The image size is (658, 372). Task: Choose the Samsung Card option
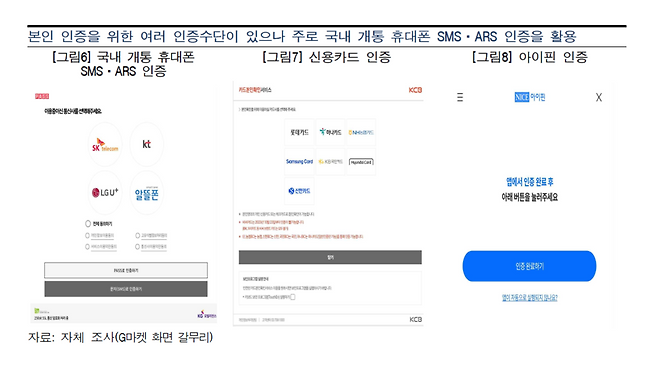click(299, 162)
